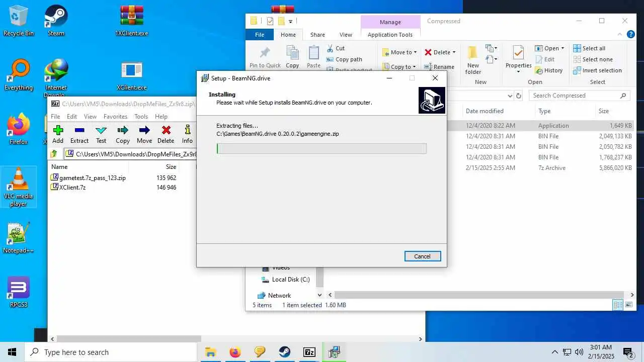Screen dimensions: 644x362
Task: Show hidden system tray icons
Action: pos(555,352)
